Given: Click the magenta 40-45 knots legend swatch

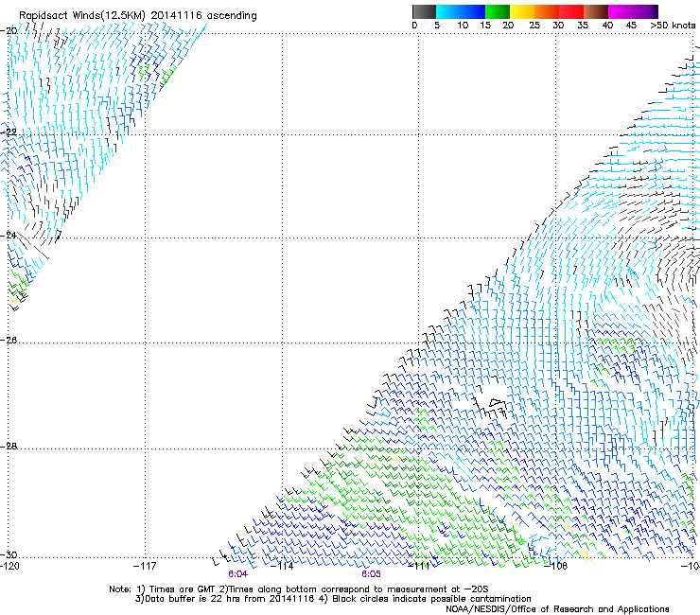Looking at the screenshot, I should pos(621,11).
